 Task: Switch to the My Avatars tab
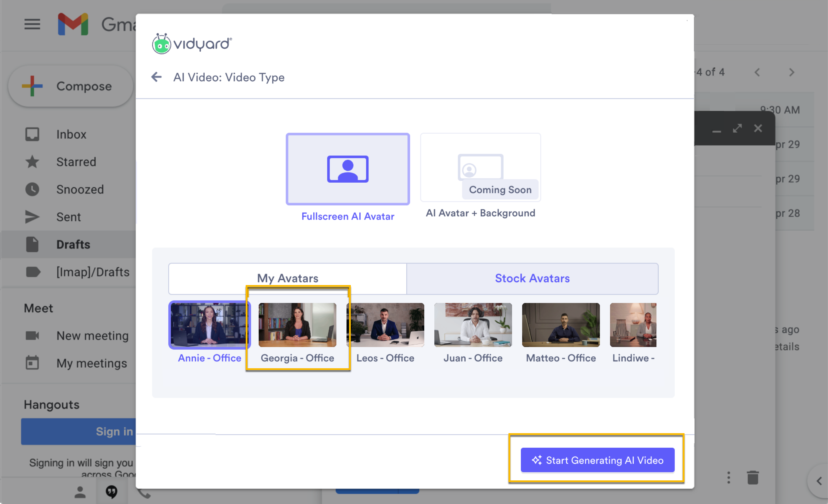[288, 278]
